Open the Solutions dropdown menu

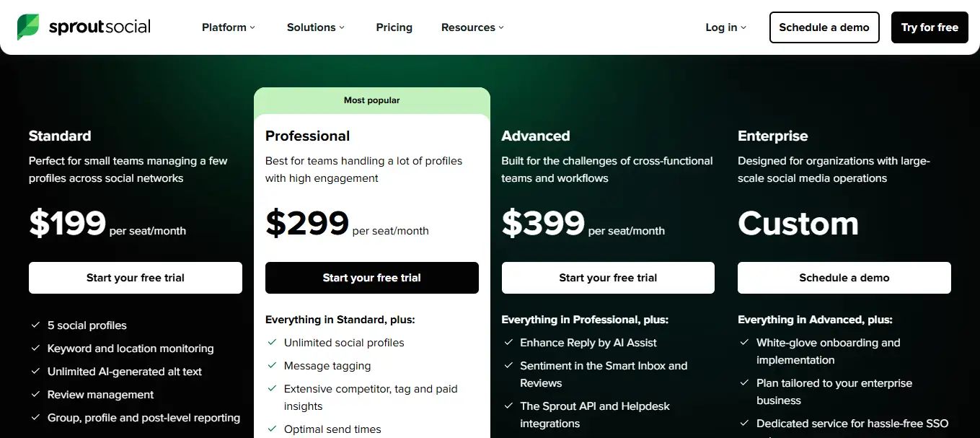pos(316,27)
